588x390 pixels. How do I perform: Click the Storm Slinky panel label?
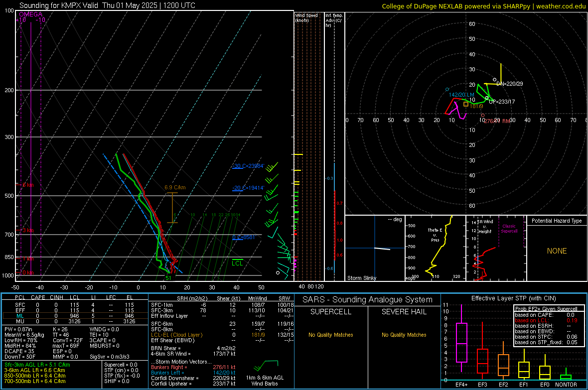tap(362, 278)
